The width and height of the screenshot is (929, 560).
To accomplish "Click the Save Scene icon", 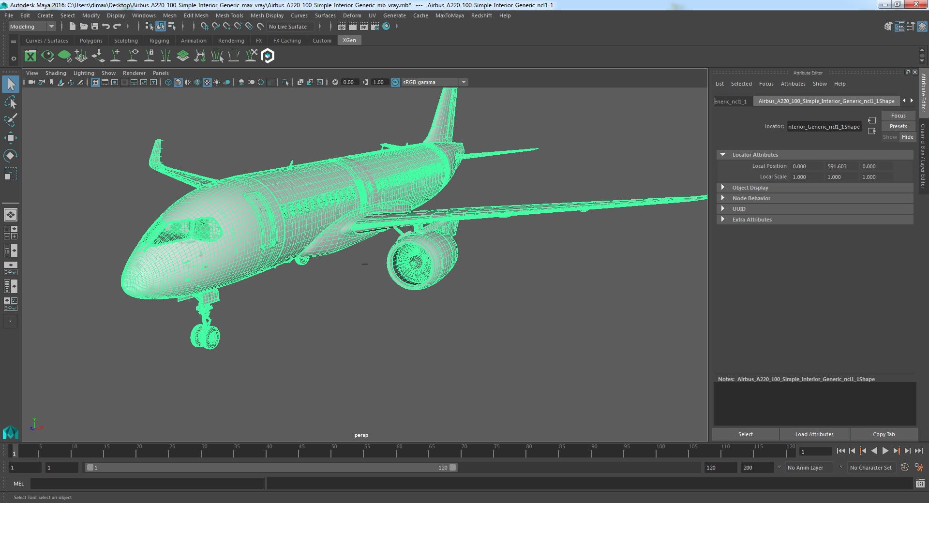I will [x=95, y=27].
